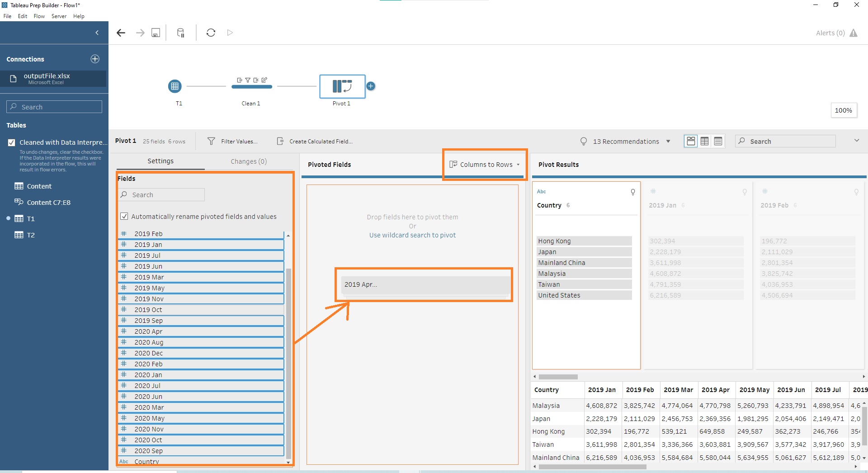The image size is (868, 473).
Task: Select the Malaysia row in grid
Action: tap(696, 406)
